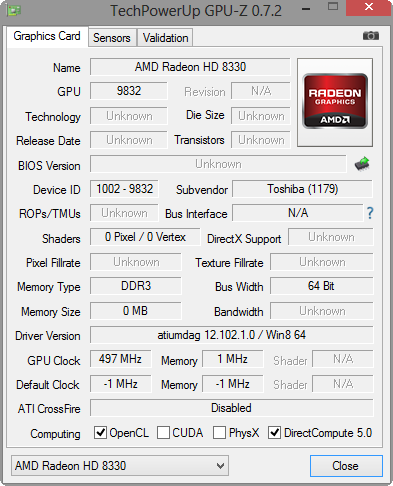Toggle the DirectCompute 5.0 checkbox
Screen dimensions: 393x486
point(275,433)
